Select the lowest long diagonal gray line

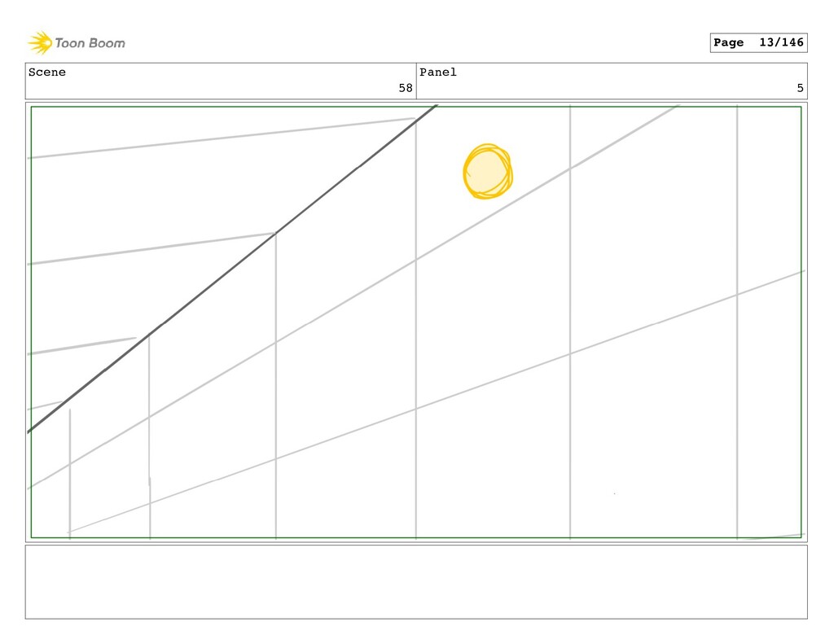pyautogui.click(x=437, y=401)
